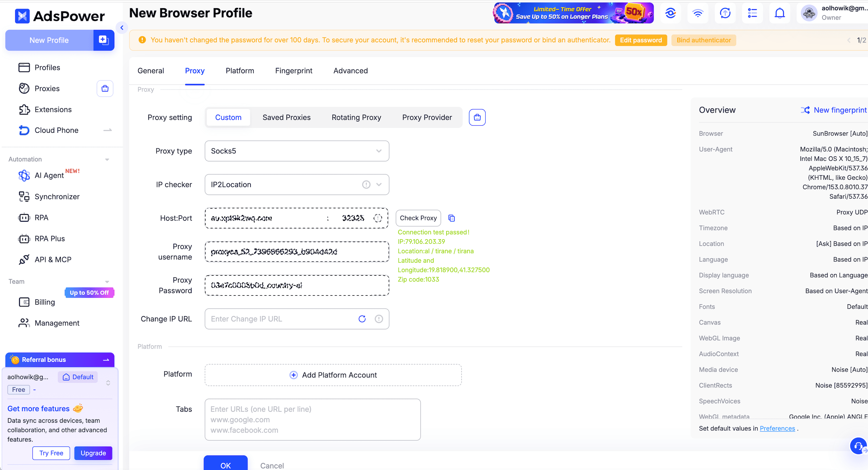Switch to the General tab

tap(151, 71)
